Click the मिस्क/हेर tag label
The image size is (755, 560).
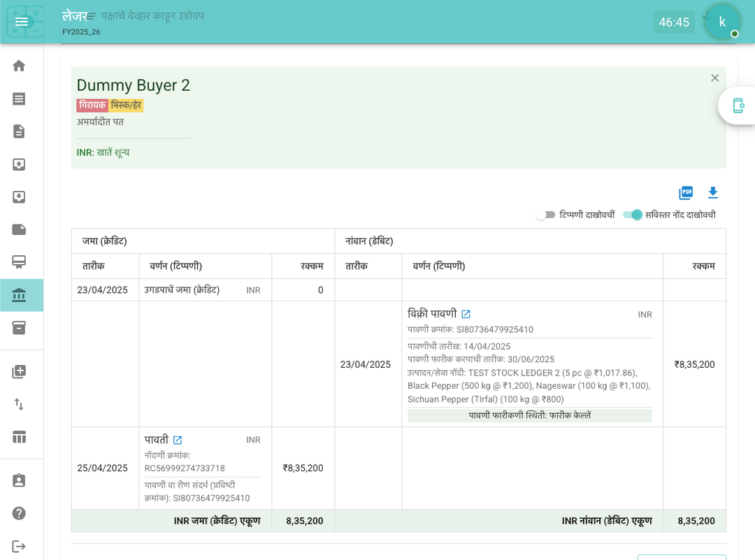[x=126, y=106]
